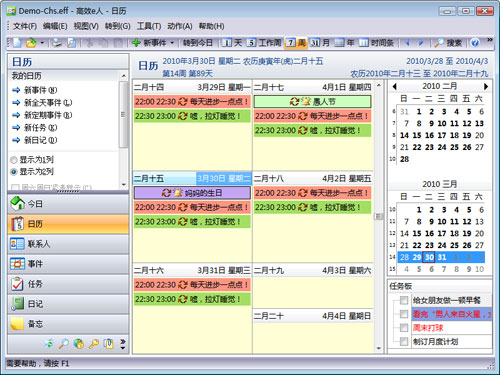
Task: Open the 文件(F) menu
Action: tap(25, 26)
